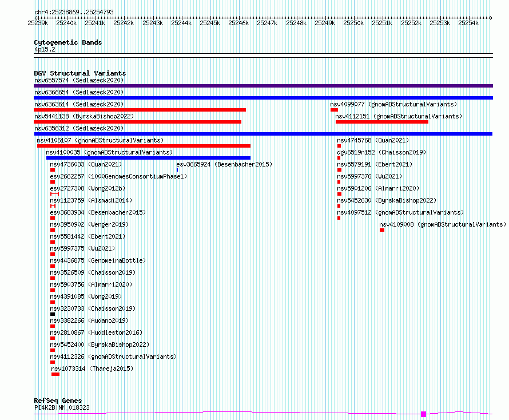Open nsv5452630 (ByrskaBishop2022) label
Image resolution: width=509 pixels, height=420 pixels.
tap(387, 200)
